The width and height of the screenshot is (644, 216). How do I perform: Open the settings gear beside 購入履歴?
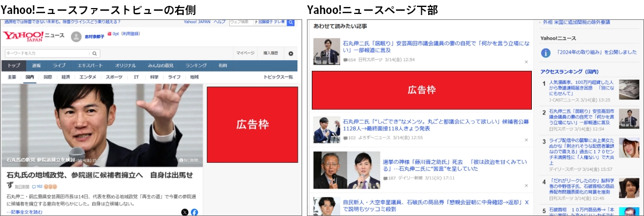tap(291, 54)
